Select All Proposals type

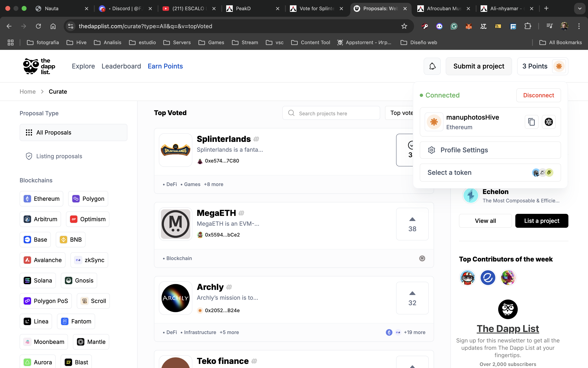73,132
